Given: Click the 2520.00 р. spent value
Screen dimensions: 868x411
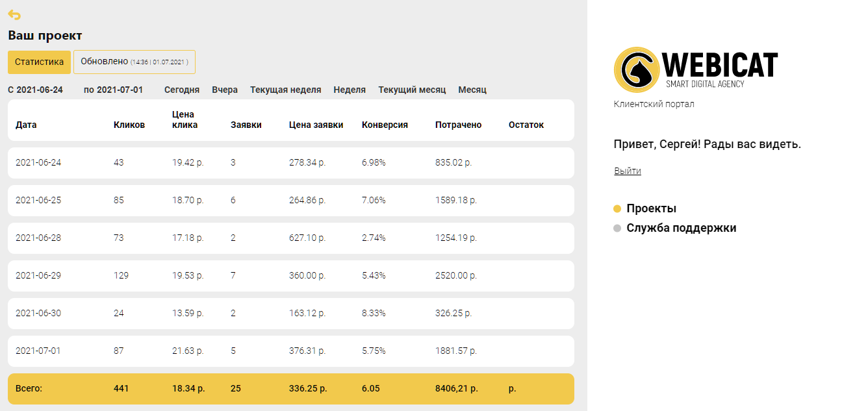Looking at the screenshot, I should 456,275.
